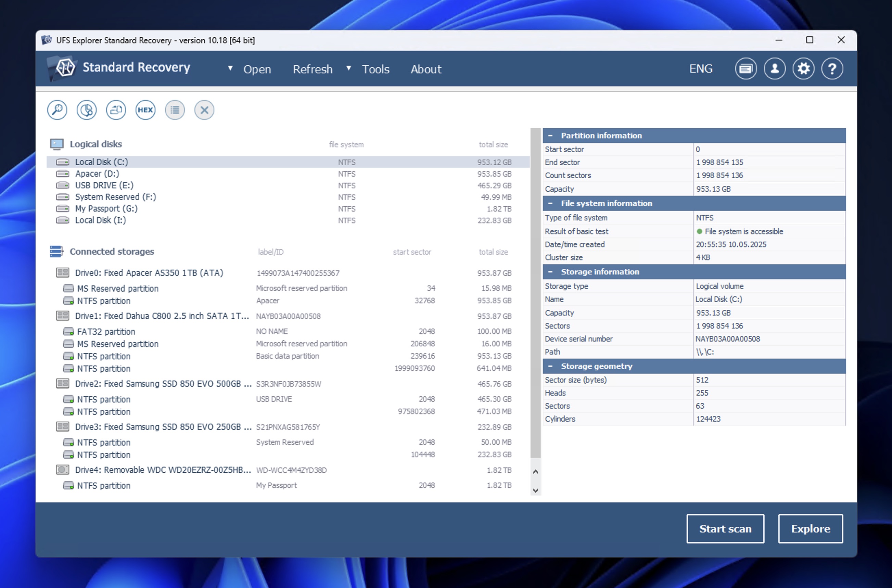Click drive icon of USB DRIVE (E:)
This screenshot has width=892, height=588.
63,185
